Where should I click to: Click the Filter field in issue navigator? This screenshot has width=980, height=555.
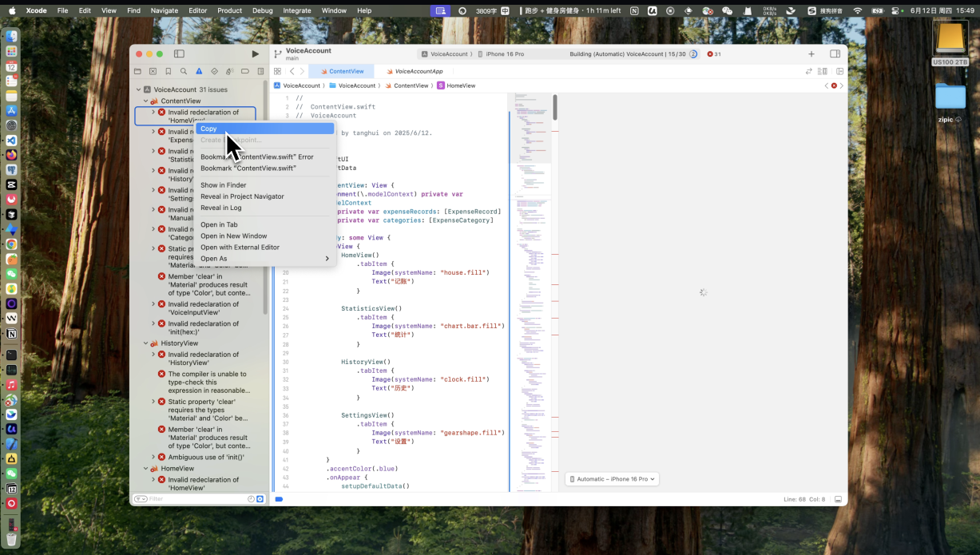point(196,499)
